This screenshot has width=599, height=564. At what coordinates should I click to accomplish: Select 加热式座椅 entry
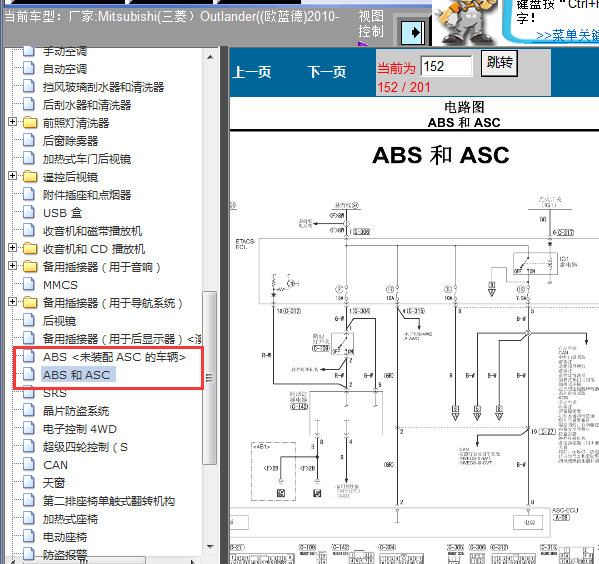(x=70, y=519)
